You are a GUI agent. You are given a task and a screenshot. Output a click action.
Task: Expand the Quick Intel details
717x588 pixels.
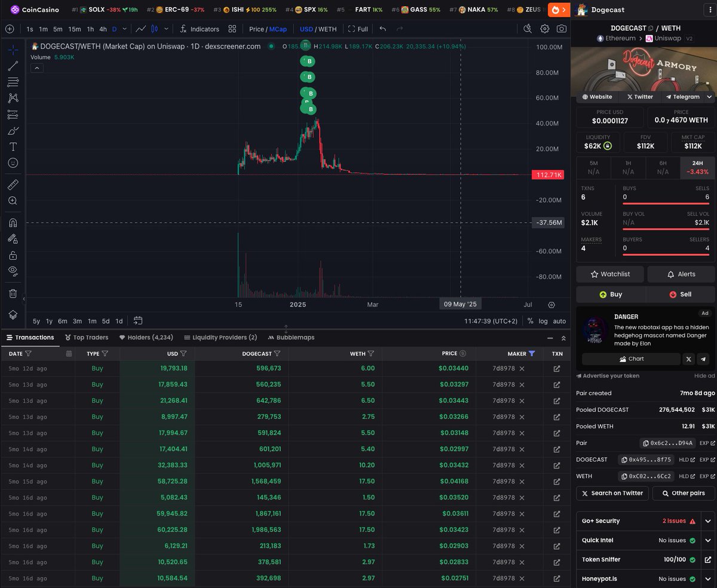[708, 540]
